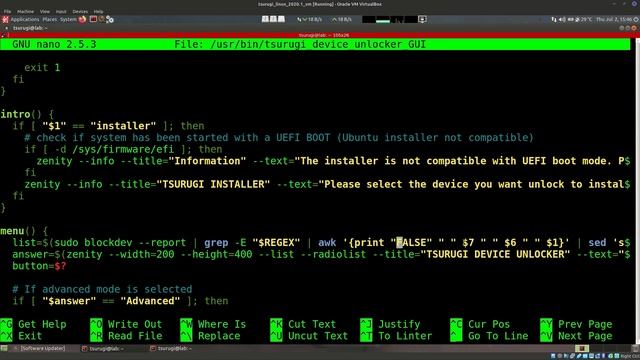Click the settings launcher icon beside the terminal icon
Screen dimensions: 640x360
(x=109, y=19)
